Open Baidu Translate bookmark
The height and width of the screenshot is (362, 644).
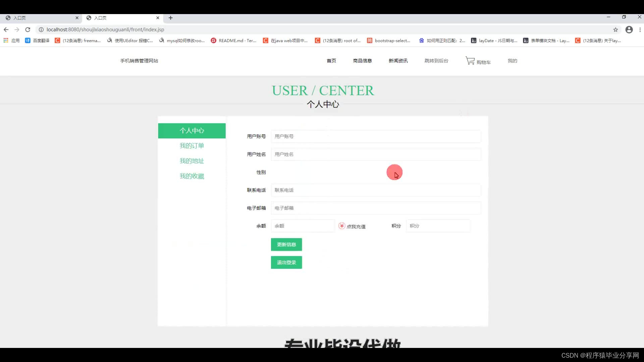coord(37,41)
